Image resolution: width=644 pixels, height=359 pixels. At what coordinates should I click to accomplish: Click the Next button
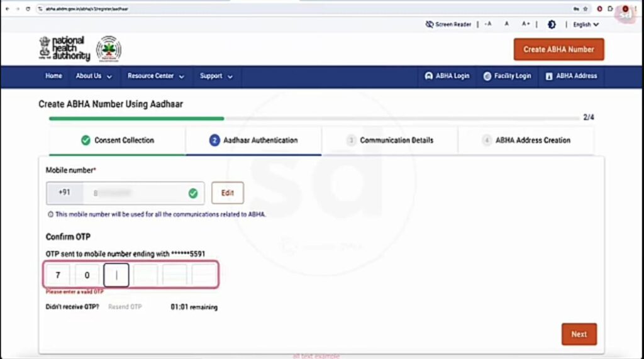579,334
